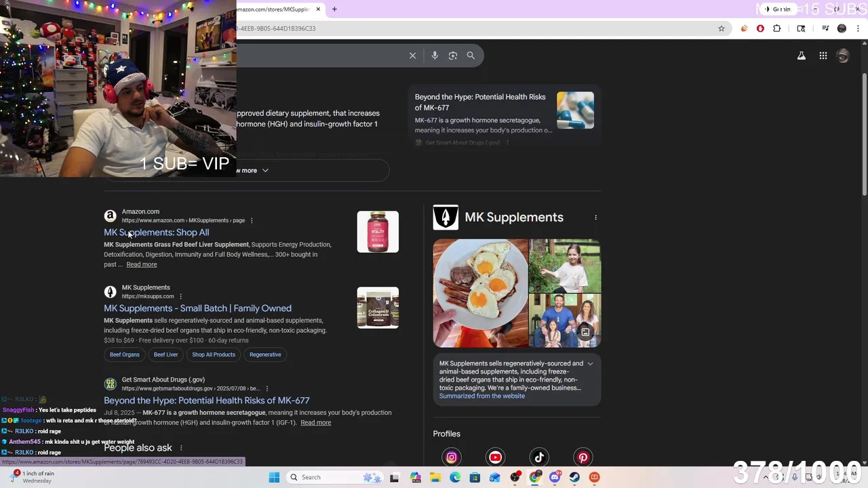Click the magnifier search submit icon
This screenshot has height=488, width=868.
pos(471,56)
